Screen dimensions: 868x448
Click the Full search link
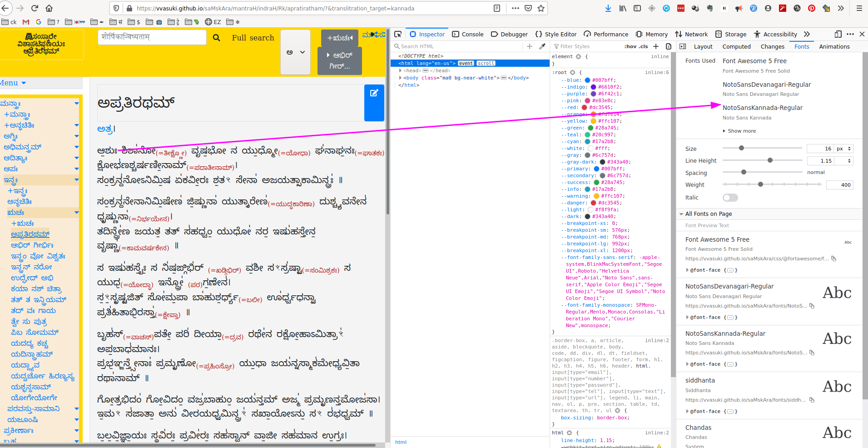tap(253, 38)
